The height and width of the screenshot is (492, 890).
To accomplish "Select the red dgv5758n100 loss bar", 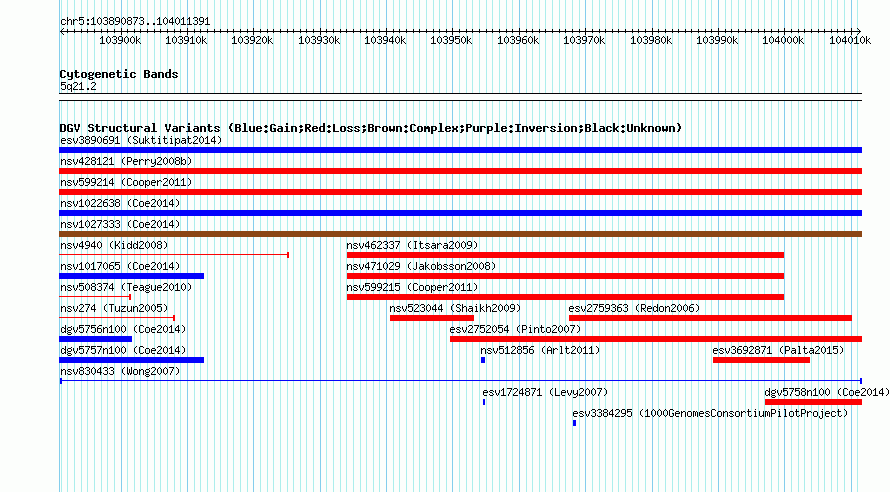I will click(x=813, y=402).
